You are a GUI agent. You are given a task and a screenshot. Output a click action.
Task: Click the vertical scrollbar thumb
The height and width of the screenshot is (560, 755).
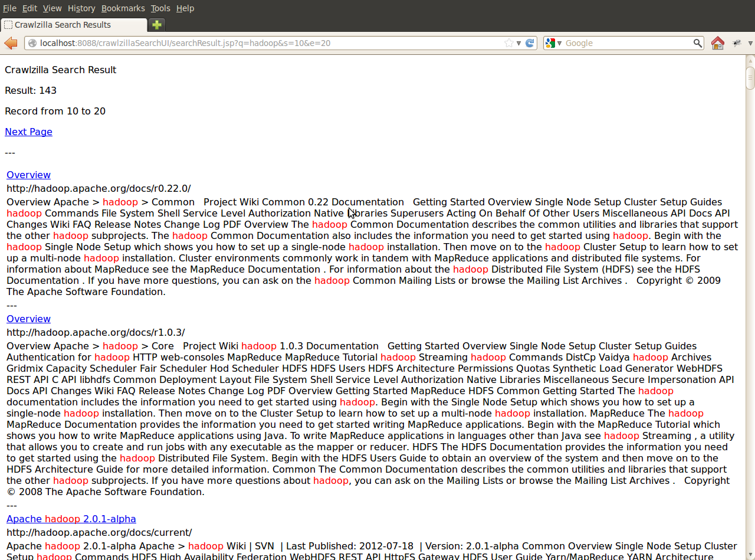750,78
